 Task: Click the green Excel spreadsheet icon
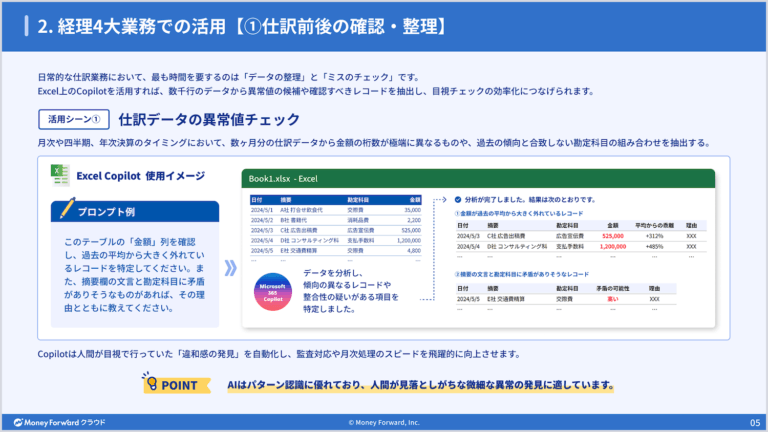(60, 175)
